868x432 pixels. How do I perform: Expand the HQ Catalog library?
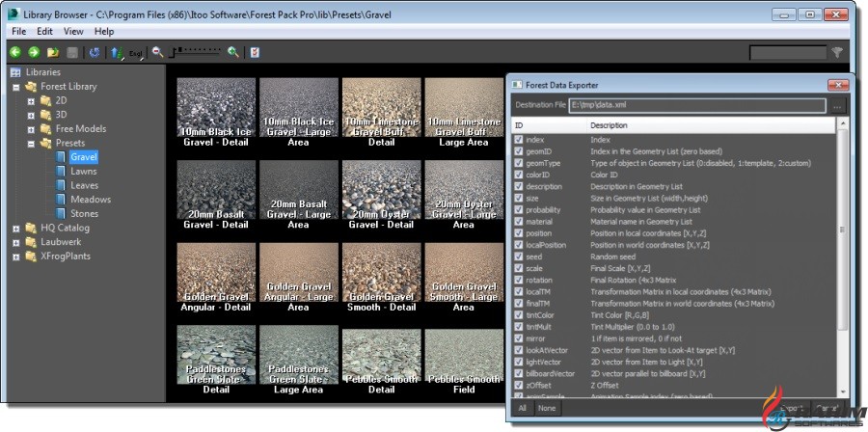[x=16, y=228]
